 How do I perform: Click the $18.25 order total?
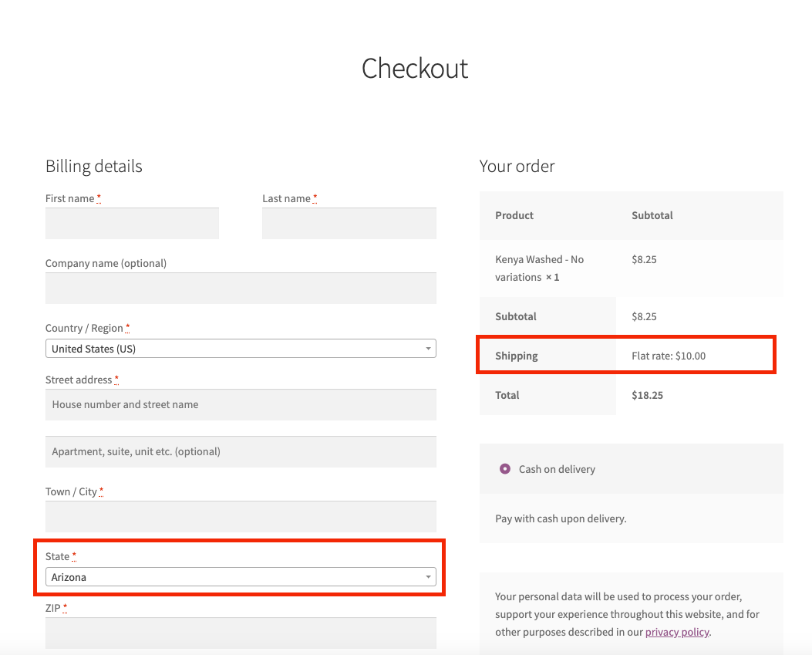(x=647, y=395)
